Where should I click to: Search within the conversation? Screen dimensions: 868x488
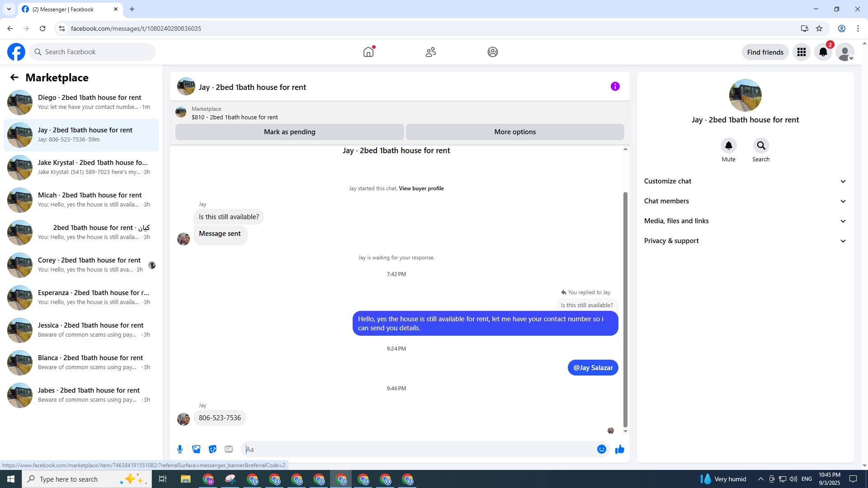(x=761, y=145)
